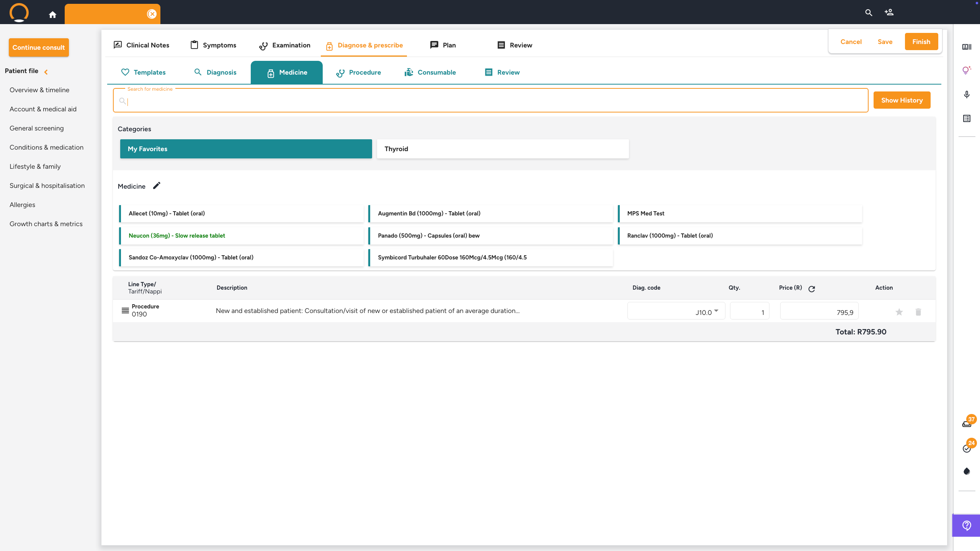Image resolution: width=980 pixels, height=551 pixels.
Task: Click the global search magnifier icon
Action: point(869,12)
